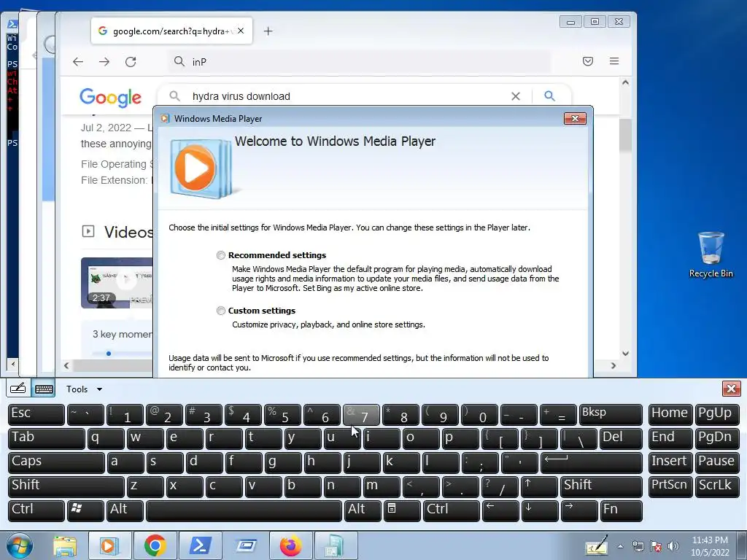This screenshot has width=747, height=560.
Task: Close the google.com search tab
Action: pos(241,31)
